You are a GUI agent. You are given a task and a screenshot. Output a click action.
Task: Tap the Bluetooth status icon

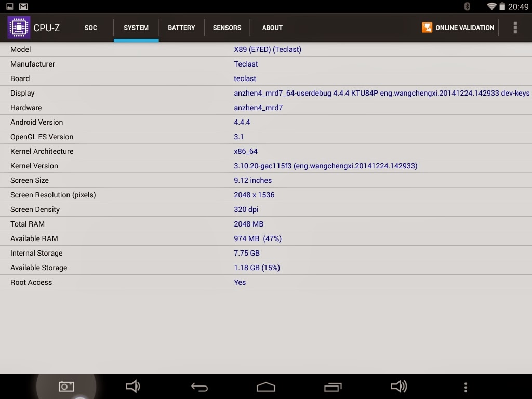(467, 6)
